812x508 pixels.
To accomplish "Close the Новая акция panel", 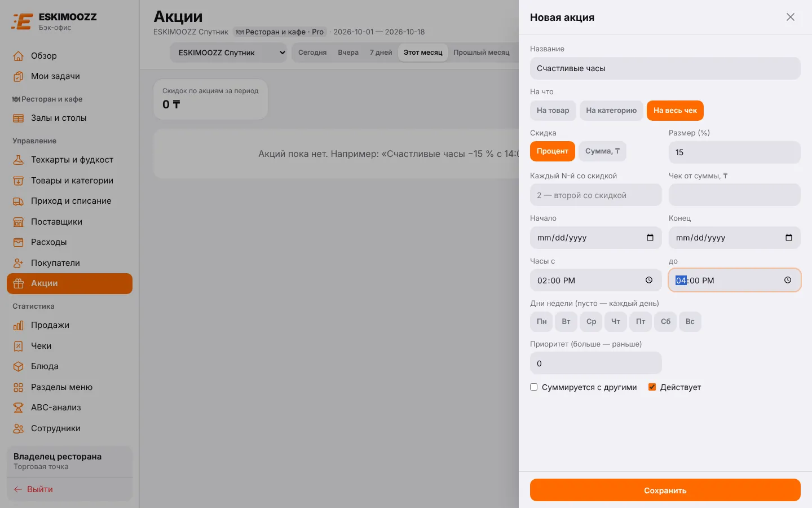I will coord(791,17).
